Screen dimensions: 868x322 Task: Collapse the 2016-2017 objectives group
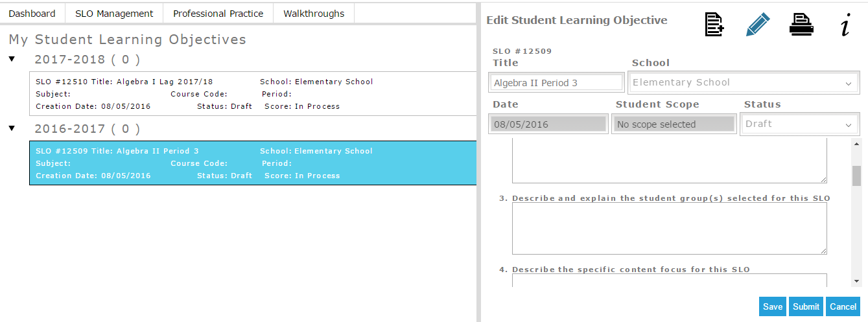pos(12,128)
